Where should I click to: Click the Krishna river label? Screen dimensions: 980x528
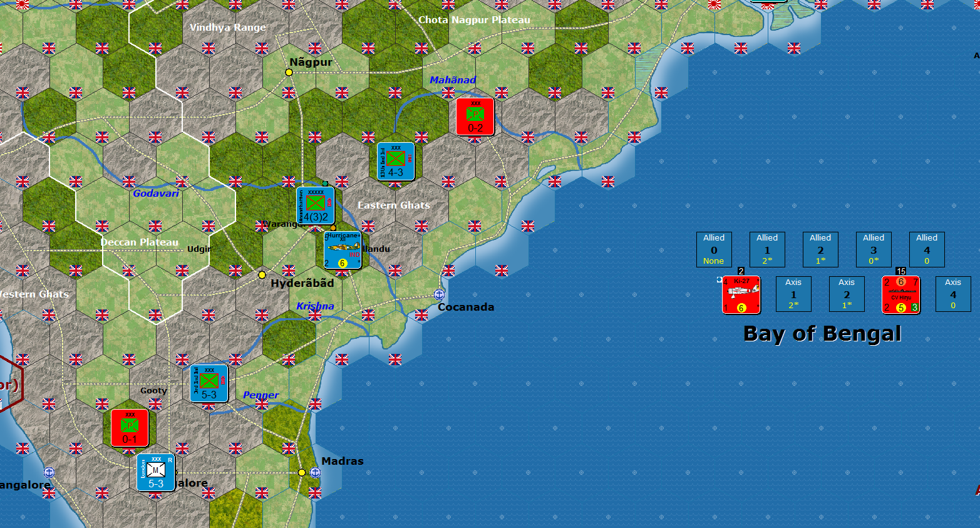tap(315, 306)
